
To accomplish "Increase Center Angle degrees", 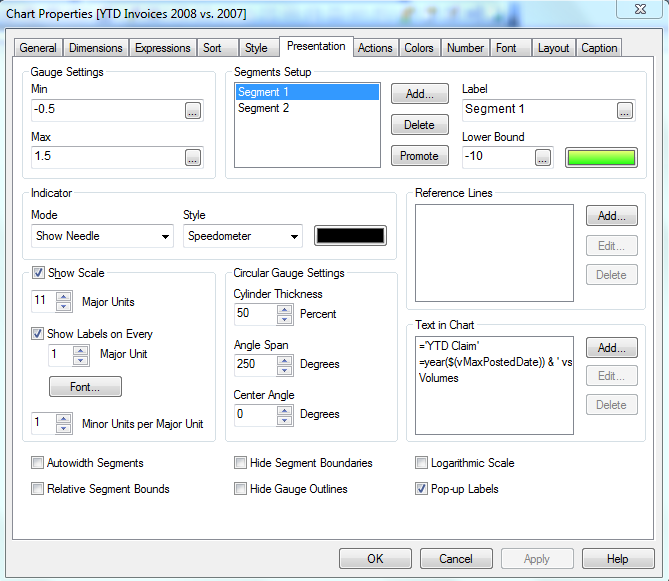I will pyautogui.click(x=285, y=411).
